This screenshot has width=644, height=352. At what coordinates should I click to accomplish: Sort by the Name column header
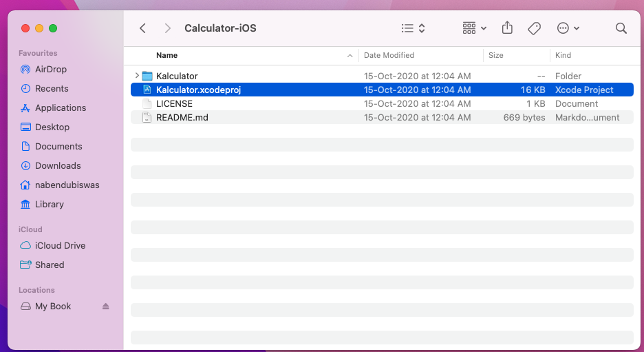click(167, 55)
